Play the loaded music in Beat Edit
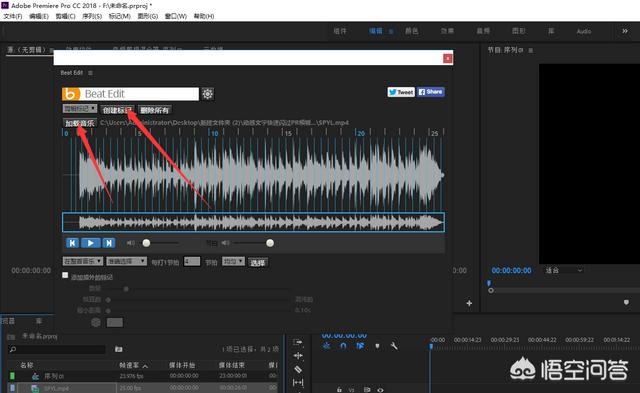This screenshot has width=640, height=393. pyautogui.click(x=91, y=243)
